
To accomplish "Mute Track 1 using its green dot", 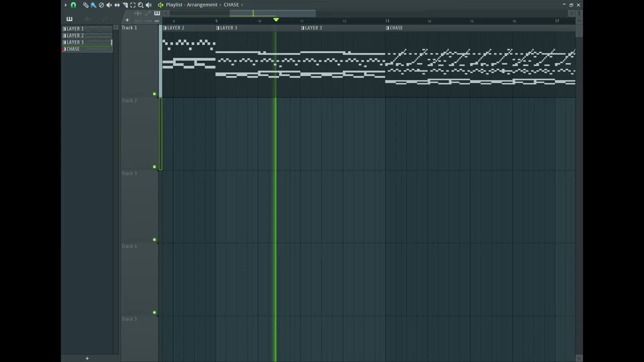I will (x=154, y=94).
